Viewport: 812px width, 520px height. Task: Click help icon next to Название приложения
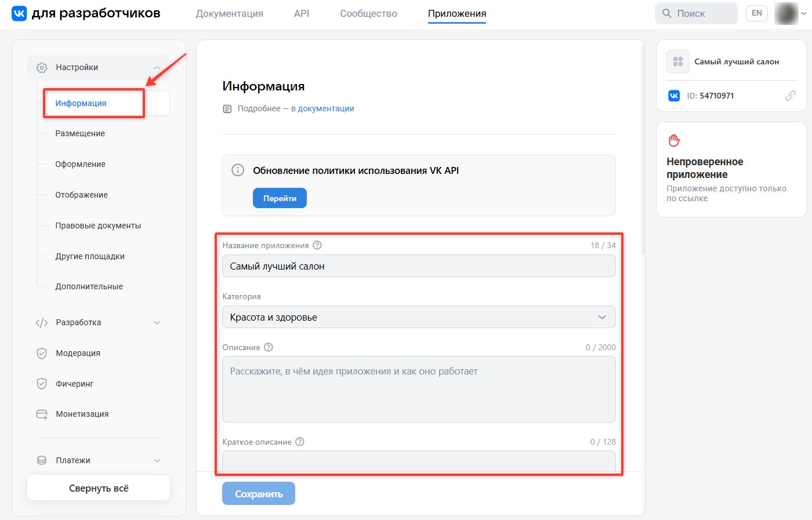tap(317, 245)
